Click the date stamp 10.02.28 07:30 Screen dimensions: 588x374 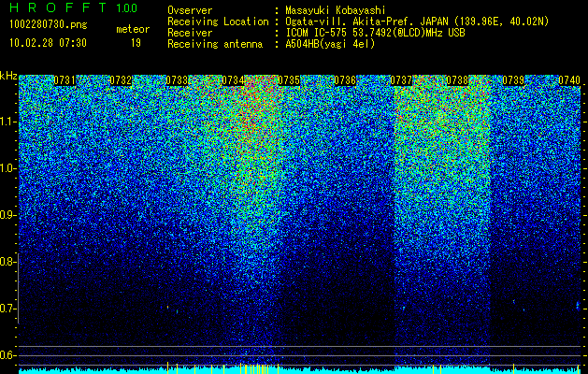(x=48, y=43)
